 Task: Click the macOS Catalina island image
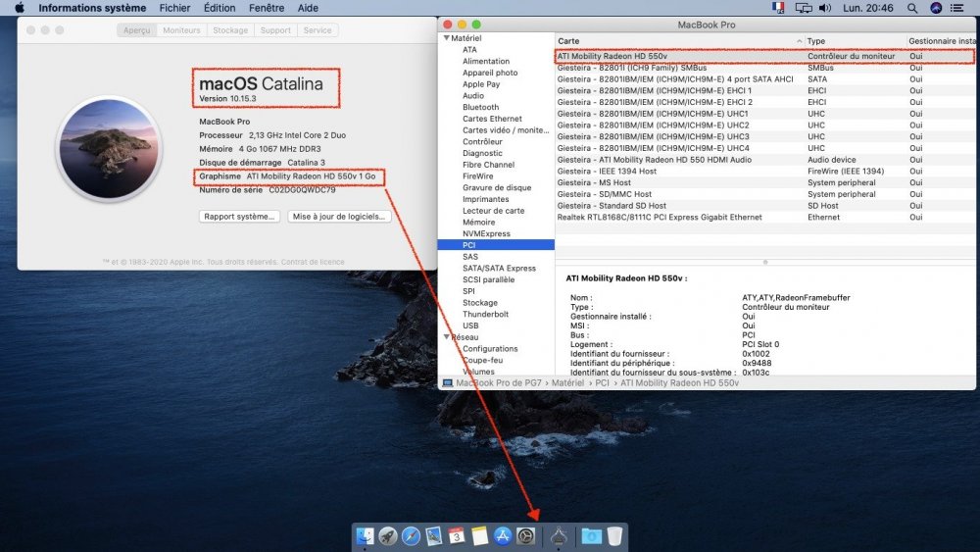click(110, 149)
